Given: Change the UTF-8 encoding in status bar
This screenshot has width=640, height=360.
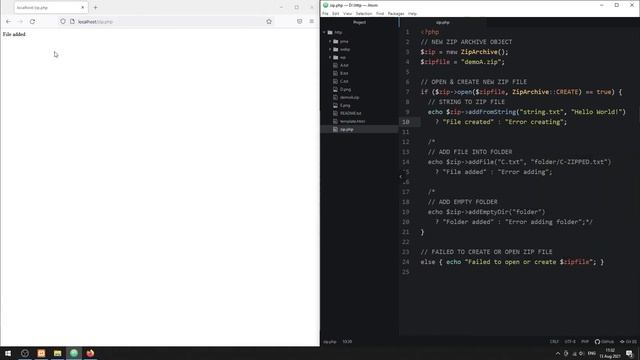Looking at the screenshot, I should pos(570,342).
